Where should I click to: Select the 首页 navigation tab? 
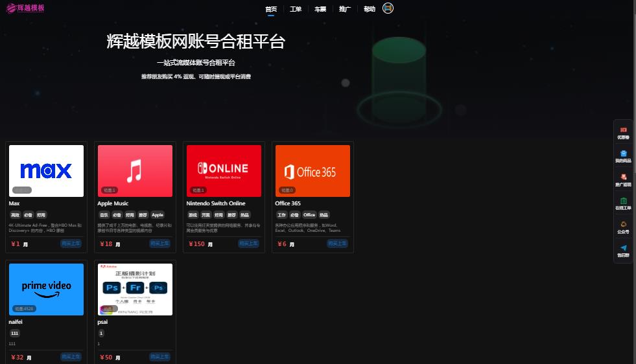coord(271,9)
